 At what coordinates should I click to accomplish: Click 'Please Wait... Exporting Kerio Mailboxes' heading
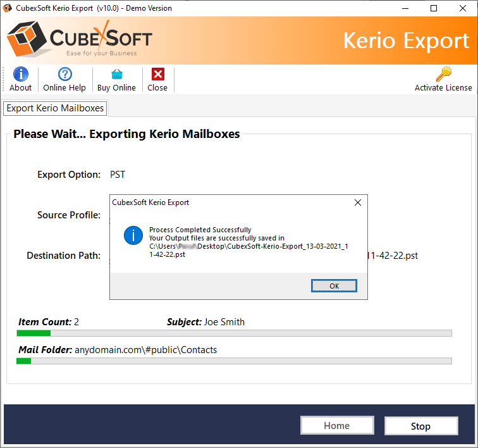click(x=127, y=134)
